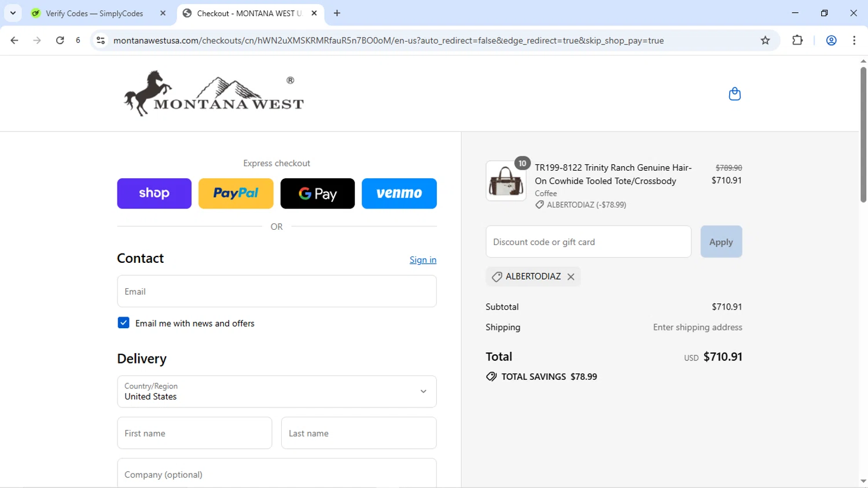Click the product title TR199-8122 Trinity Ranch
The image size is (868, 488).
click(613, 174)
